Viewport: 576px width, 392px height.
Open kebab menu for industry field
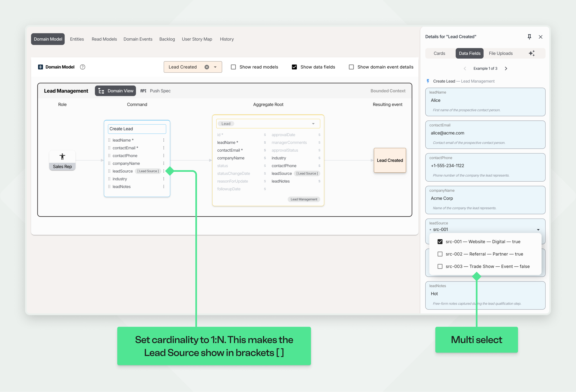[164, 179]
